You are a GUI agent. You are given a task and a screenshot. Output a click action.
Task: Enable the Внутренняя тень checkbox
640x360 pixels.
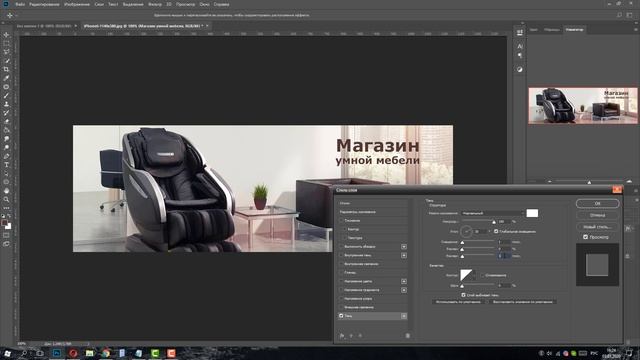[x=341, y=255]
